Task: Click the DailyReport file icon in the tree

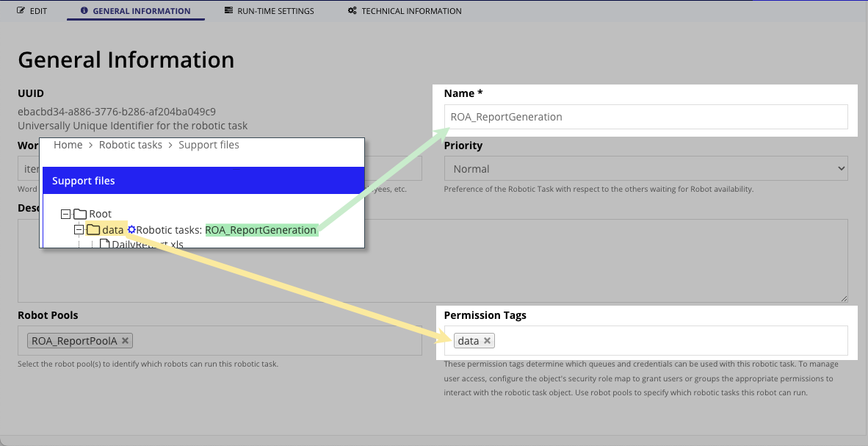Action: [x=104, y=244]
